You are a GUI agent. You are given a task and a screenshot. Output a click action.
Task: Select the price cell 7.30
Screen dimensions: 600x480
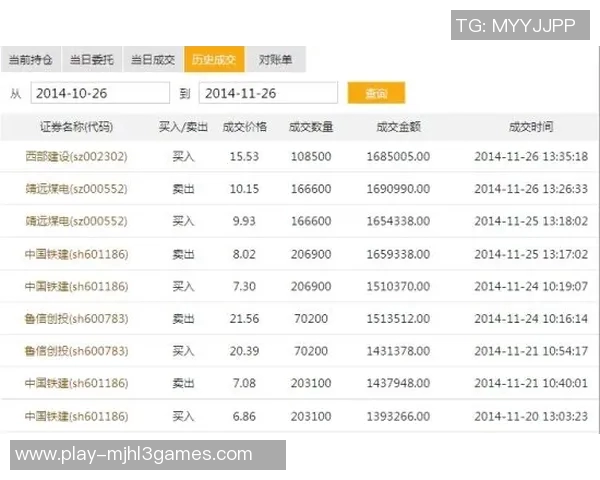(244, 286)
